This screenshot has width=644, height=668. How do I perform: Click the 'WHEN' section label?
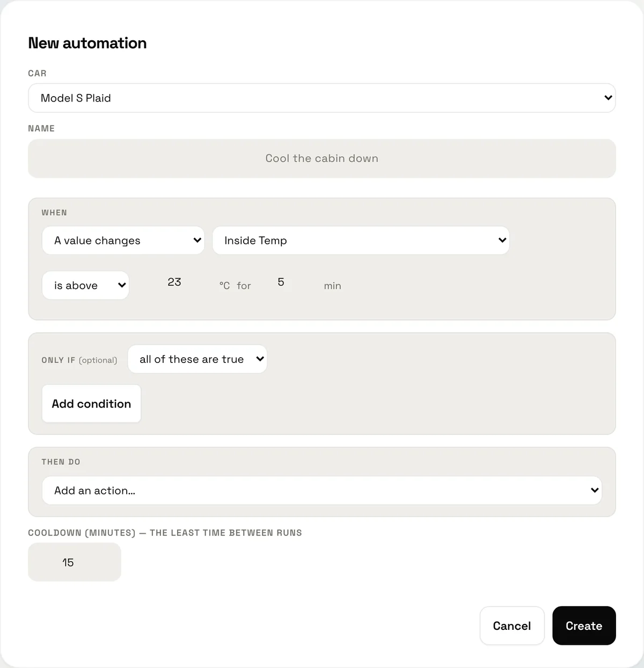(x=54, y=213)
